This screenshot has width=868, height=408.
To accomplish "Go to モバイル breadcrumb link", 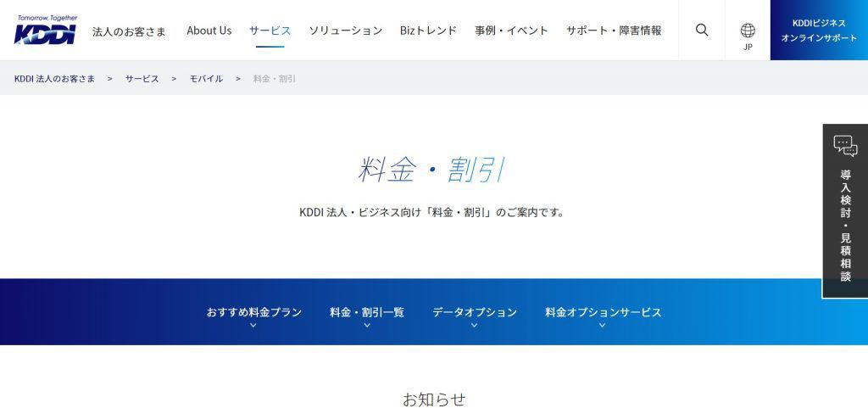I will 206,79.
